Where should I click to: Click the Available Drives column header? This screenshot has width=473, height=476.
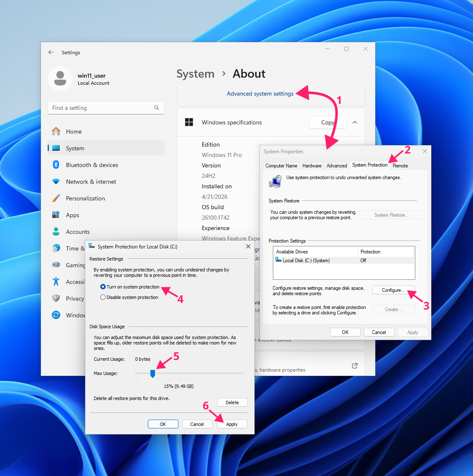point(315,252)
